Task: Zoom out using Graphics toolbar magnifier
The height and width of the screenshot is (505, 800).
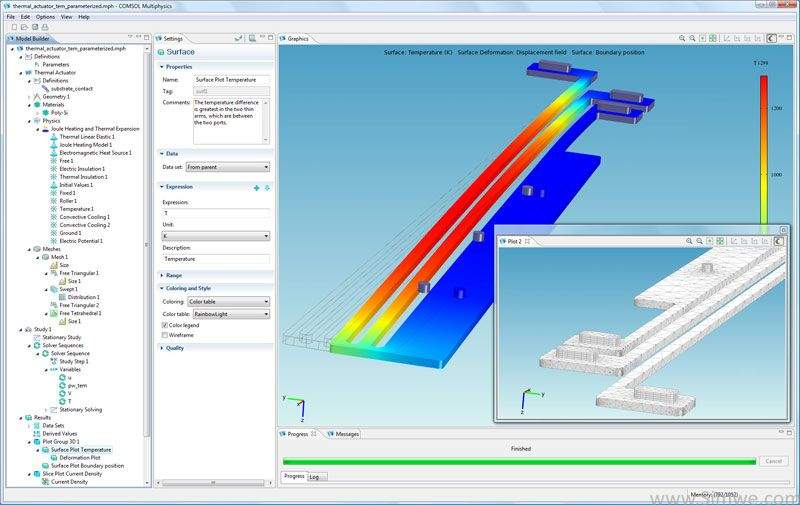Action: pyautogui.click(x=692, y=38)
